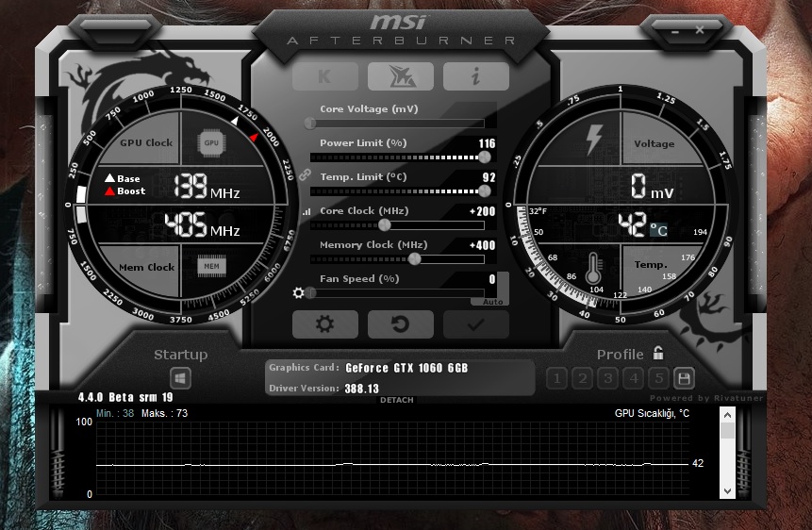
Task: Toggle Windows startup apply button
Action: (180, 378)
